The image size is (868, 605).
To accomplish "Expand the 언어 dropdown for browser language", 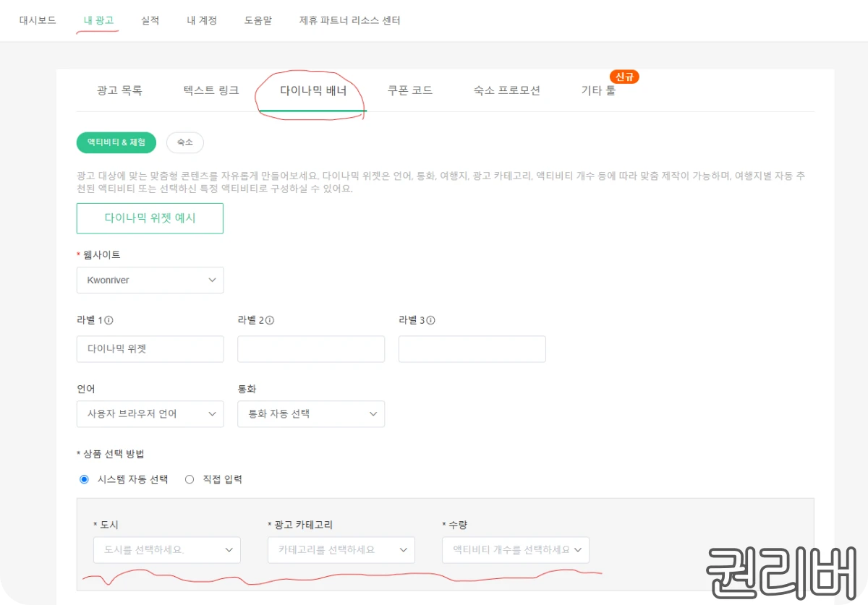I will (150, 413).
